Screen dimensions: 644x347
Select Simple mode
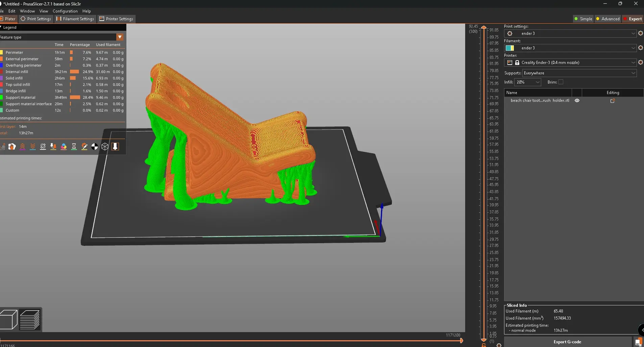pos(583,19)
